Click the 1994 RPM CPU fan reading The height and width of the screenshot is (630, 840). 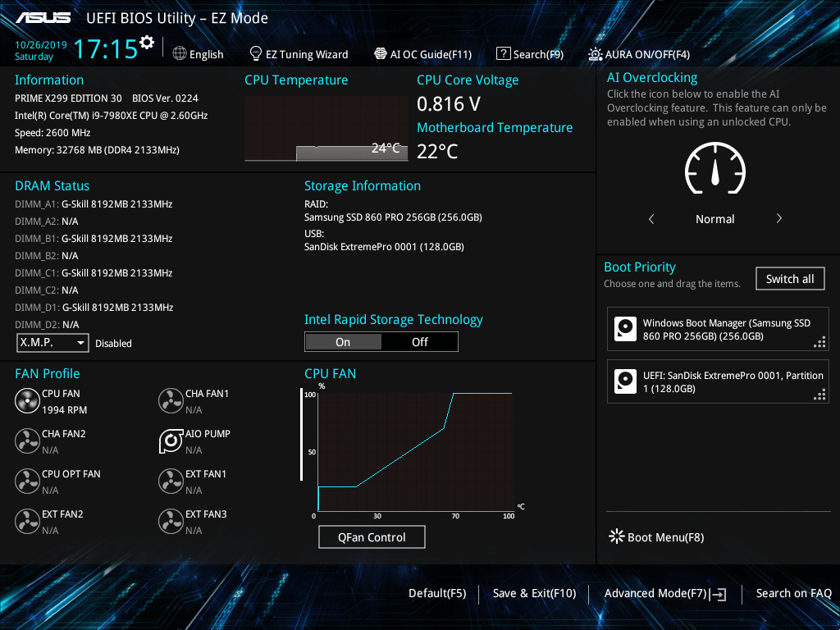point(64,410)
